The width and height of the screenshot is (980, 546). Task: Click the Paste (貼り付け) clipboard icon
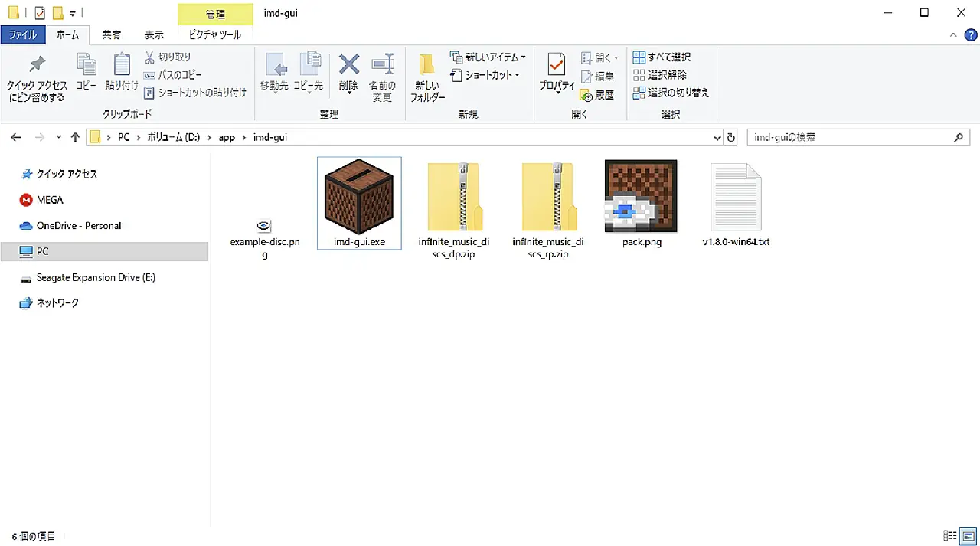pos(122,67)
